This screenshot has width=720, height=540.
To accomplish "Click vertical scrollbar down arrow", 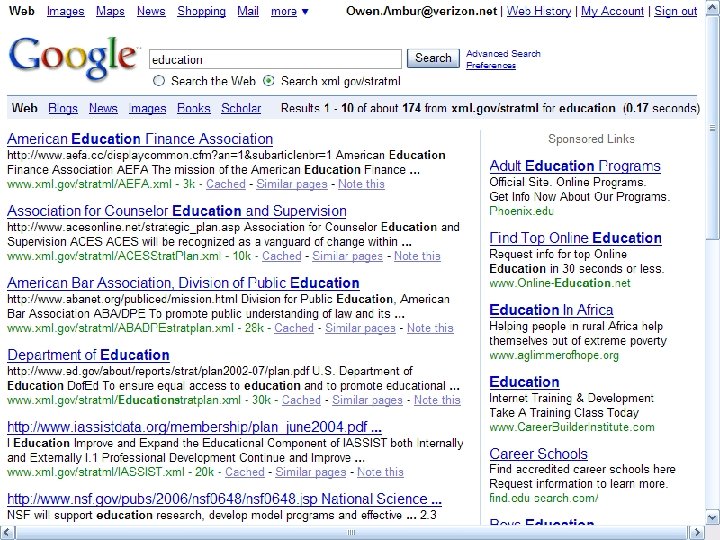I will pos(712,518).
